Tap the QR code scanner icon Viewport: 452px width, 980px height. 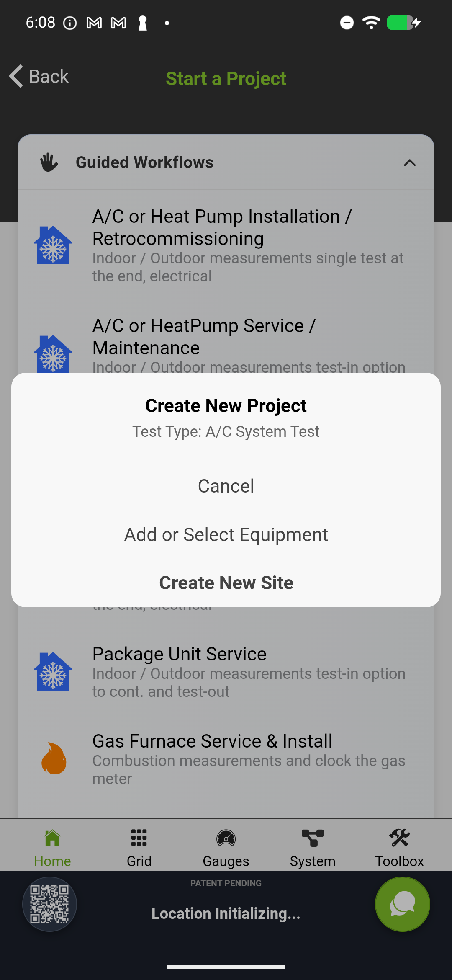point(49,904)
